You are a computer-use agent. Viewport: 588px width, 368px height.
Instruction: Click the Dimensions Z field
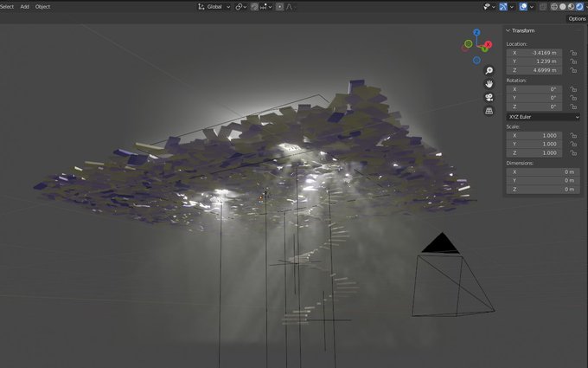pos(543,190)
